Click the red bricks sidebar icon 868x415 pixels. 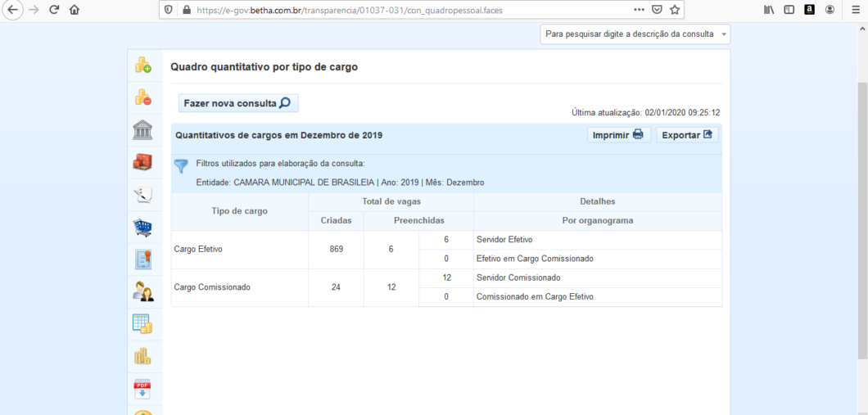(x=143, y=162)
